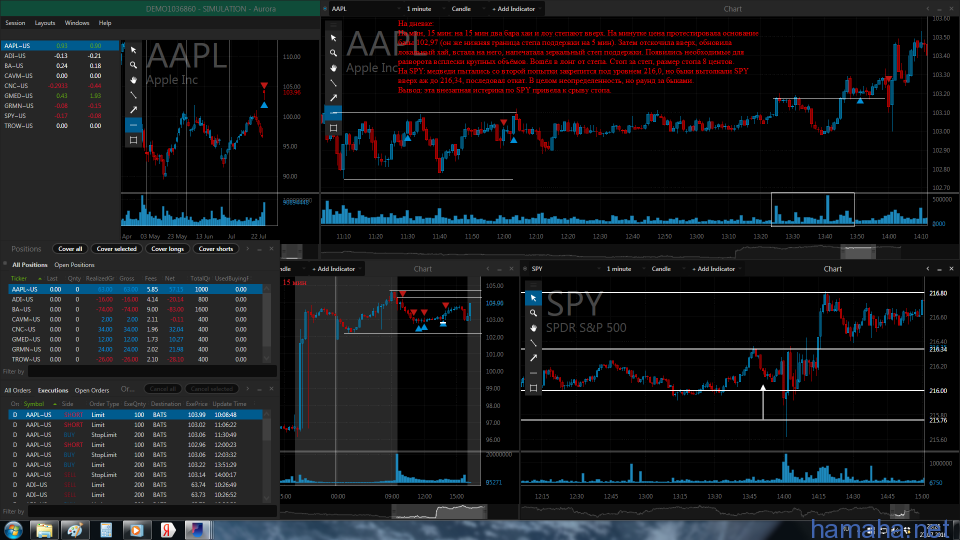Select the magnifier tool in the AAPL 1 minute chart

click(x=333, y=53)
